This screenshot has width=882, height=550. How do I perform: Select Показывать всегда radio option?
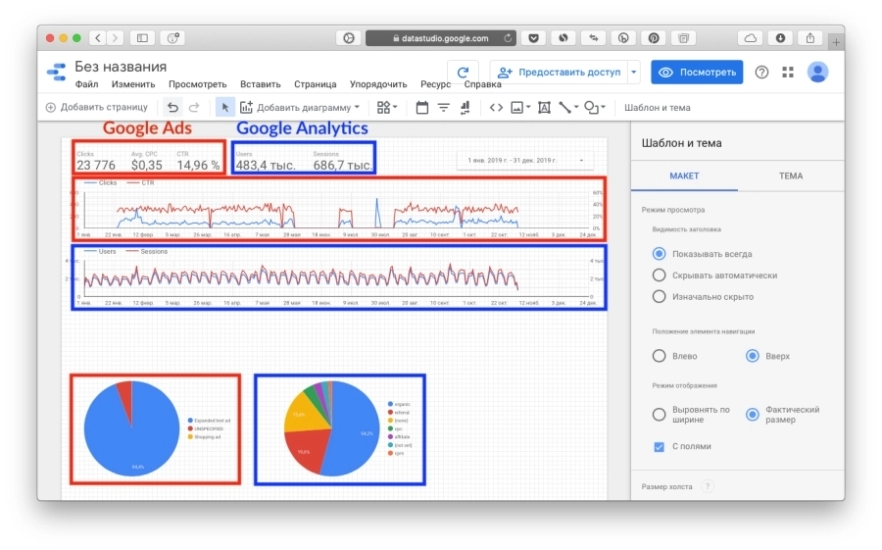[659, 254]
